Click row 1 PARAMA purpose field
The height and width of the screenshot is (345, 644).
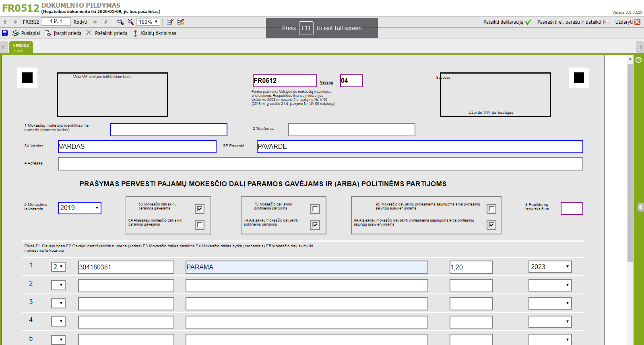[x=307, y=267]
